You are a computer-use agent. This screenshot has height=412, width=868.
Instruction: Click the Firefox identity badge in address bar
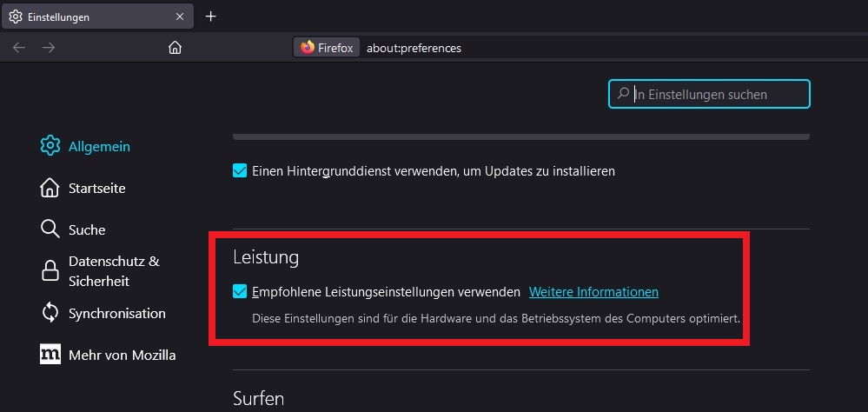click(x=328, y=48)
